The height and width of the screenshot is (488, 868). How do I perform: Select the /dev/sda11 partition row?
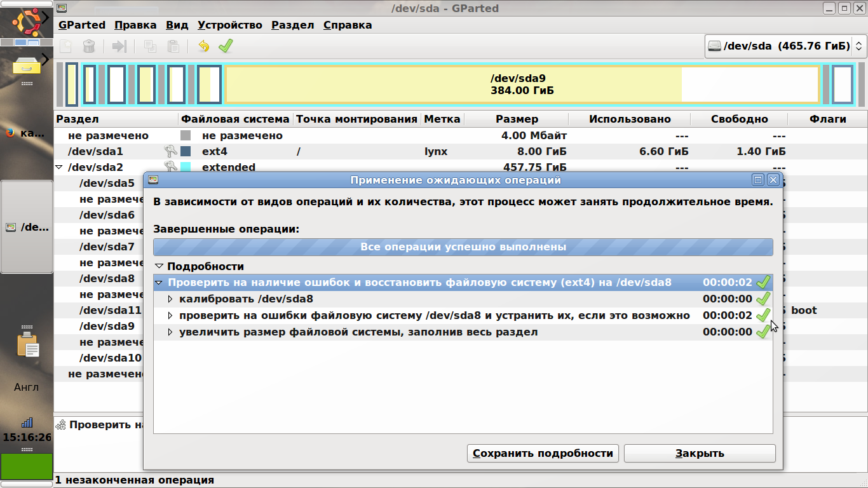[98, 310]
